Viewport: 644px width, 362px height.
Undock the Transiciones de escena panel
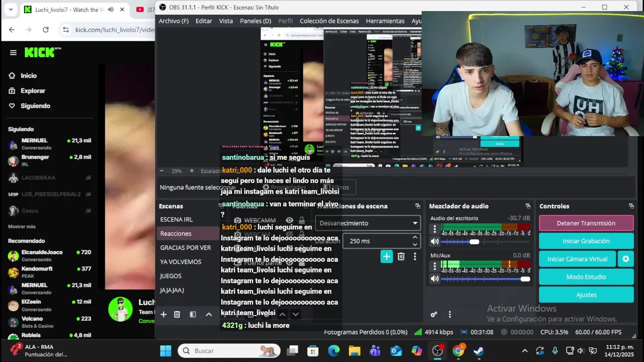[x=418, y=206]
